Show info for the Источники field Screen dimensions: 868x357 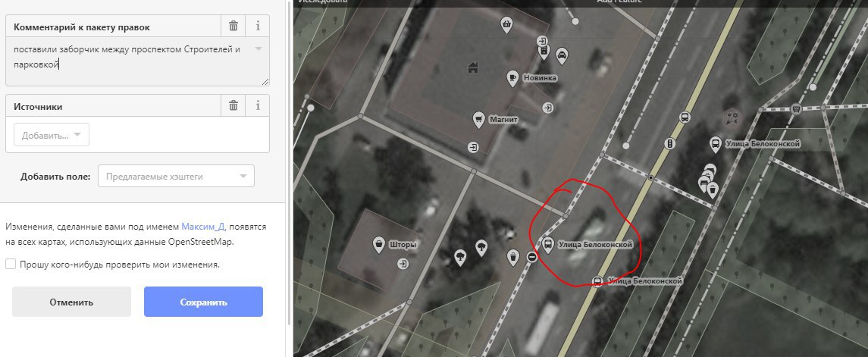(x=258, y=105)
